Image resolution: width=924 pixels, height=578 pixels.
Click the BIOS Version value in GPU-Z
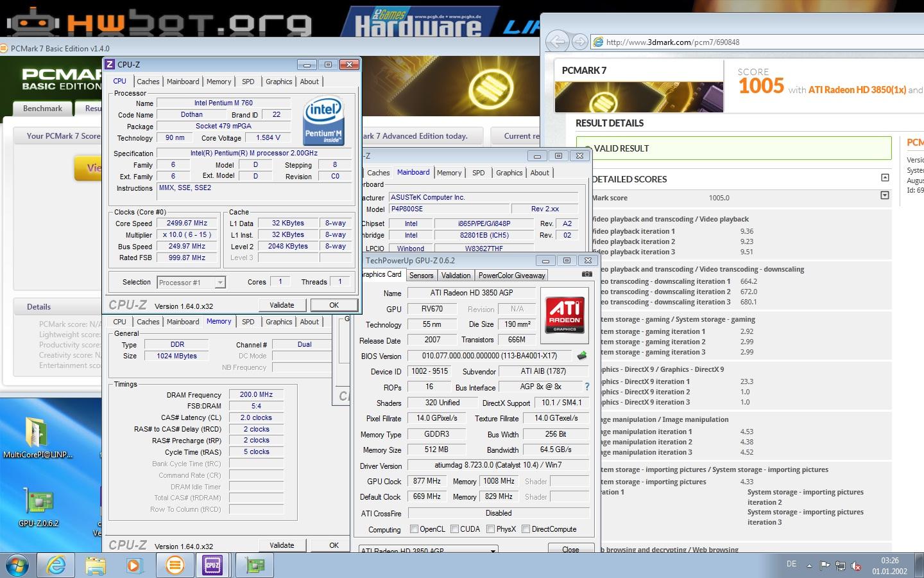489,356
